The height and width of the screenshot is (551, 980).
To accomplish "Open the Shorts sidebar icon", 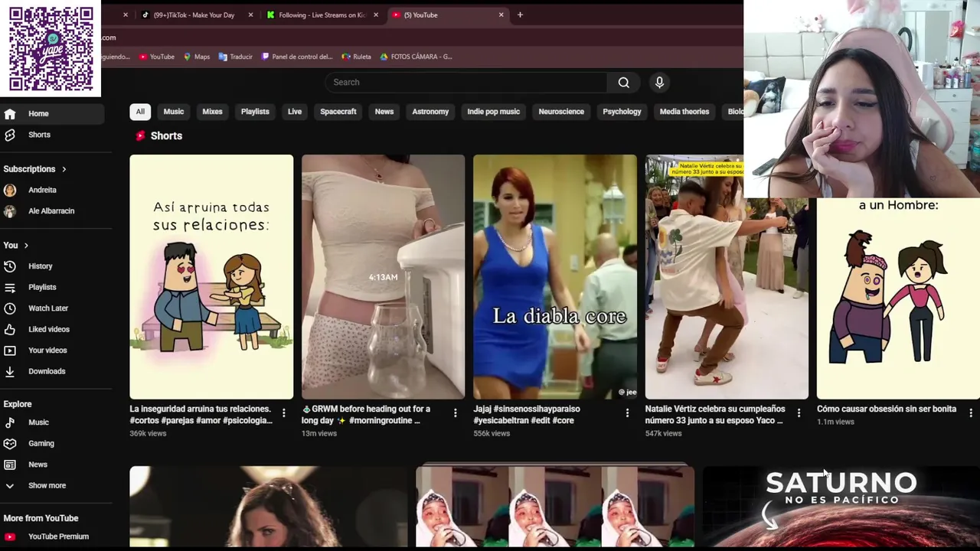I will (x=10, y=135).
